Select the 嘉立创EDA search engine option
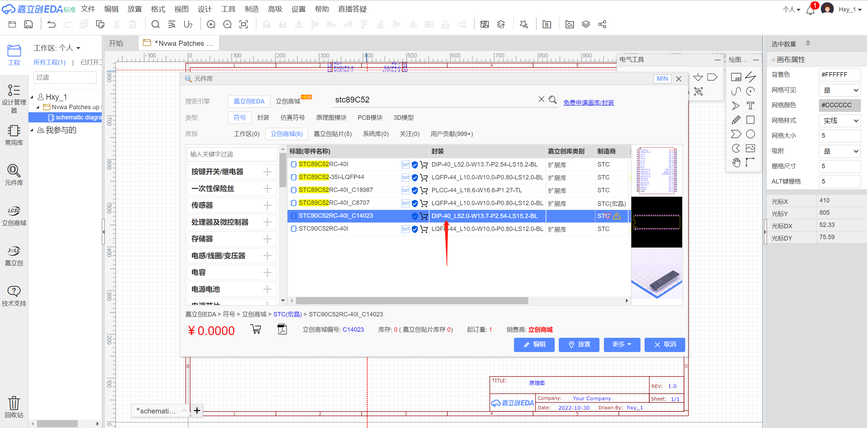The height and width of the screenshot is (428, 868). pyautogui.click(x=249, y=101)
